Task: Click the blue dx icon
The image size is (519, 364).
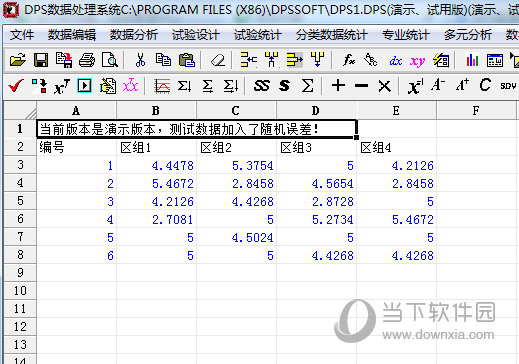Action: pos(395,61)
